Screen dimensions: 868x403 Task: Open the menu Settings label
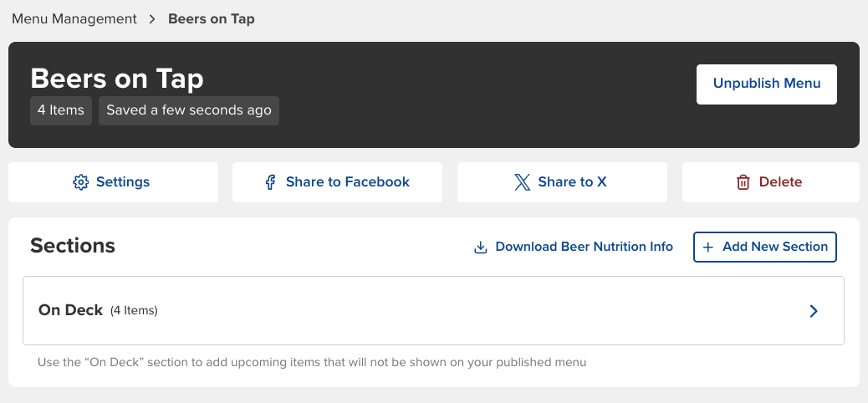pos(123,182)
